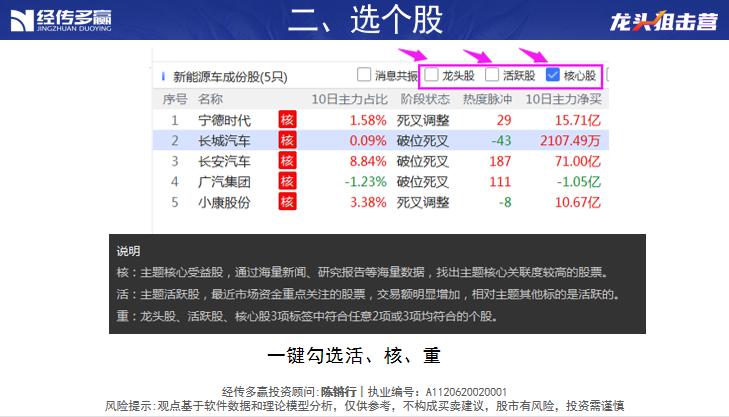The image size is (729, 417).
Task: Click 破位死叉 status in 长安汽车 row
Action: coord(423,161)
